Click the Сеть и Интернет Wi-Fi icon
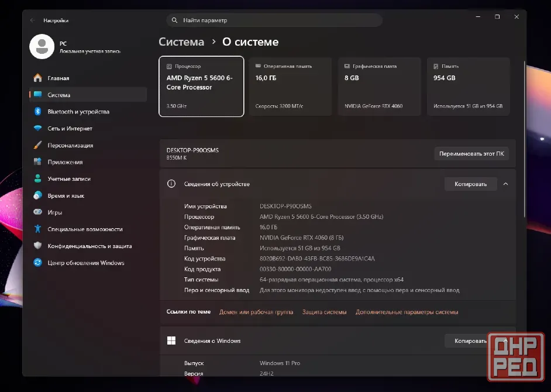Screen dimensions: 551x392 (37, 128)
